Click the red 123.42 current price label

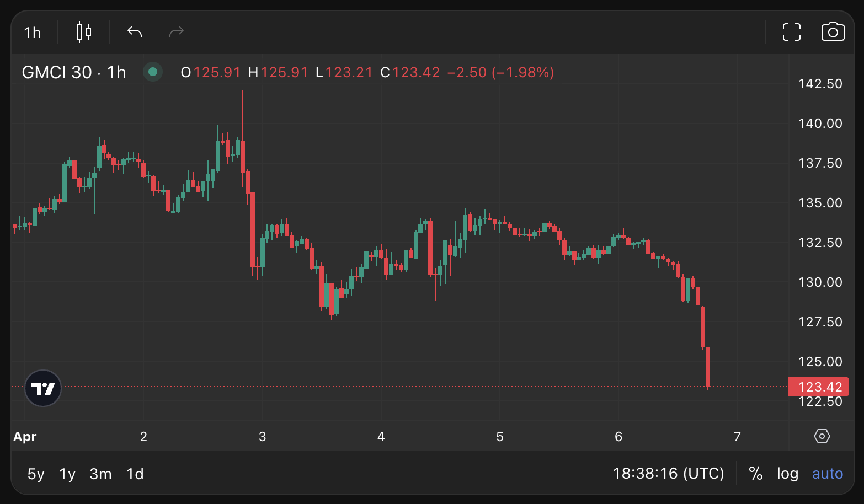[x=819, y=387]
